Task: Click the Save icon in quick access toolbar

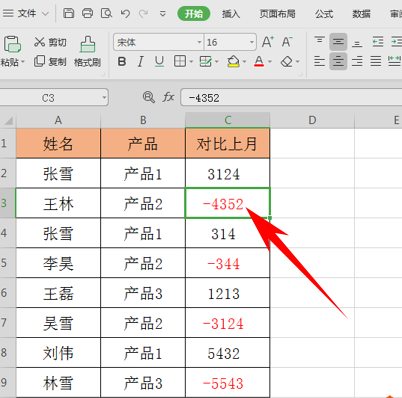Action: (x=68, y=13)
